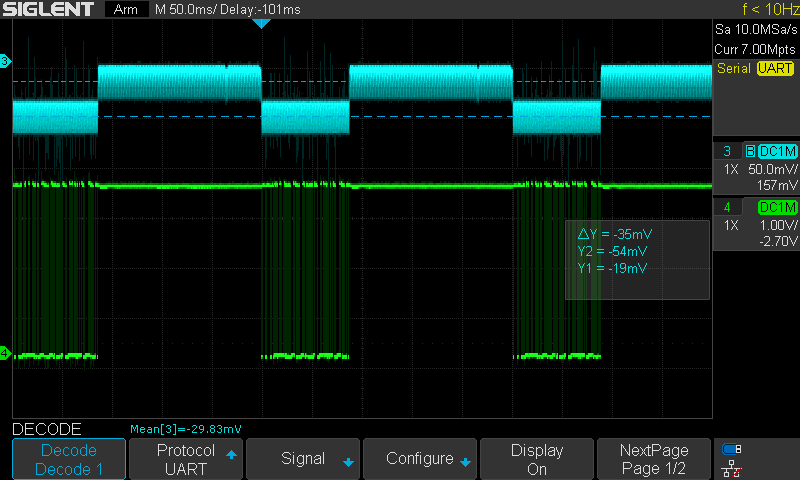Click the Arm trigger status indicator
The image size is (800, 480).
point(125,9)
